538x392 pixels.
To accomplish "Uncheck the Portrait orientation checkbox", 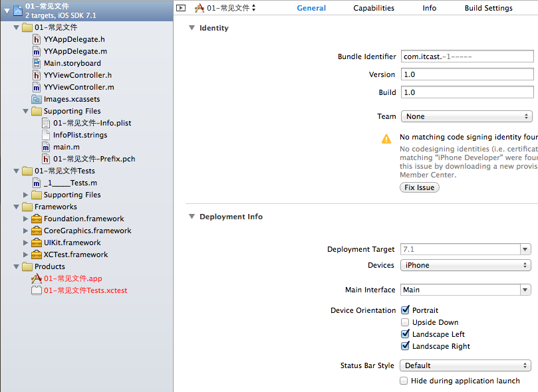I will pos(405,310).
